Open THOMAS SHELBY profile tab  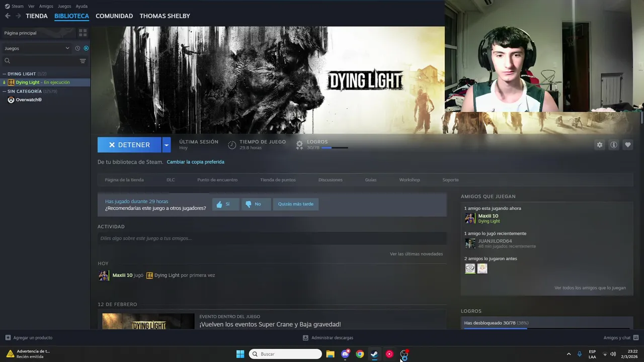pyautogui.click(x=165, y=16)
